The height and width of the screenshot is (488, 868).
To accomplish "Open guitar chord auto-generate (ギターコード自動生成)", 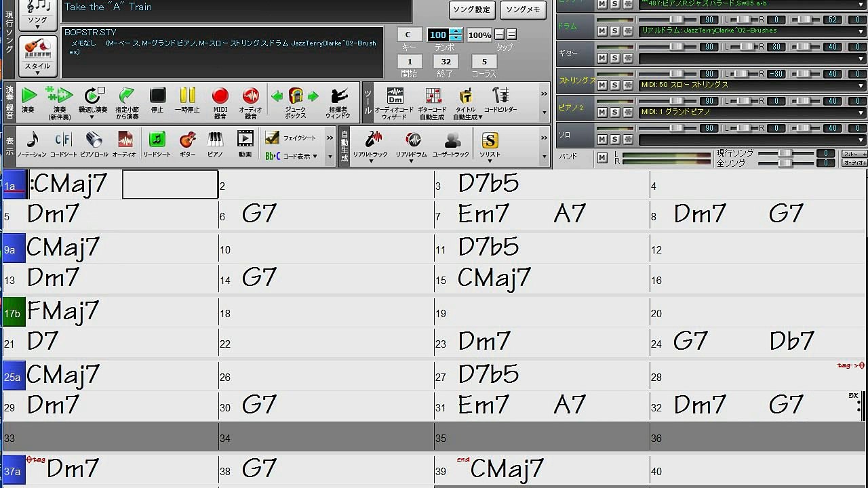I will pos(433,102).
